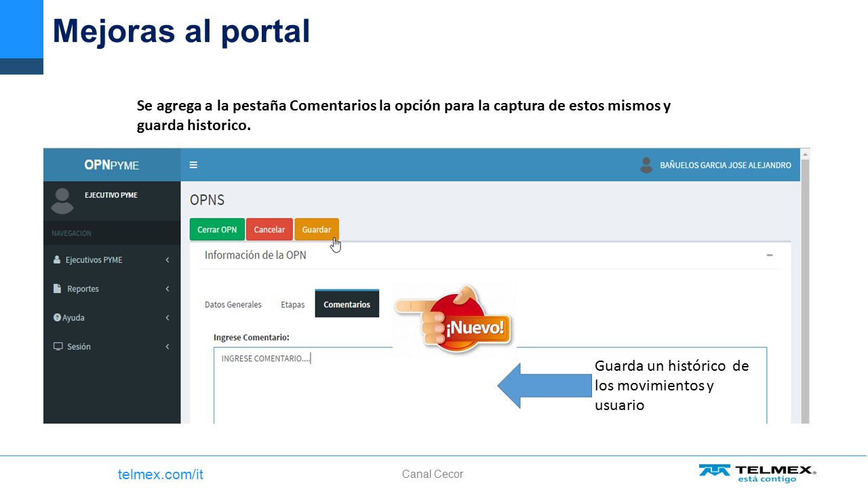Click the EJECUTIVO PYME profile avatar
The width and height of the screenshot is (868, 488).
point(62,201)
